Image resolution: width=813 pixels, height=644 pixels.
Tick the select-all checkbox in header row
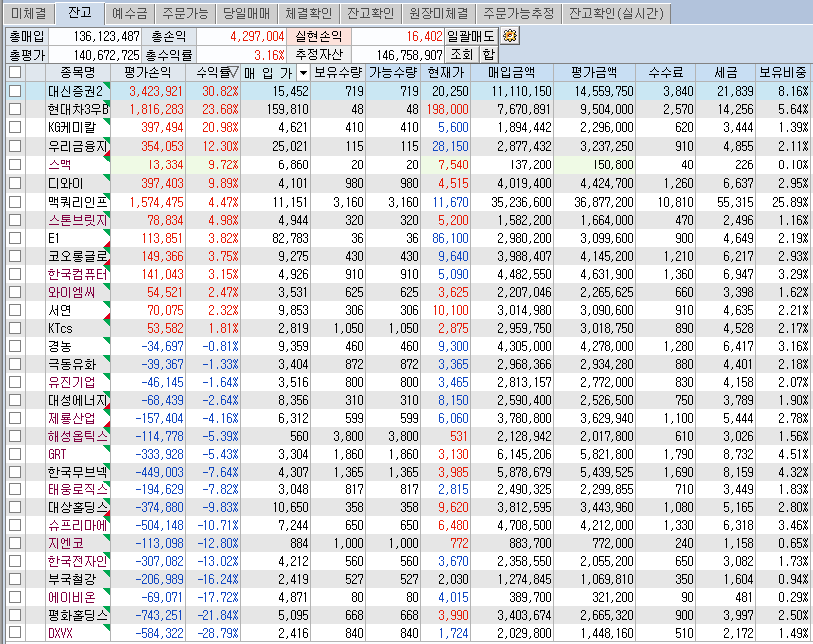(15, 72)
